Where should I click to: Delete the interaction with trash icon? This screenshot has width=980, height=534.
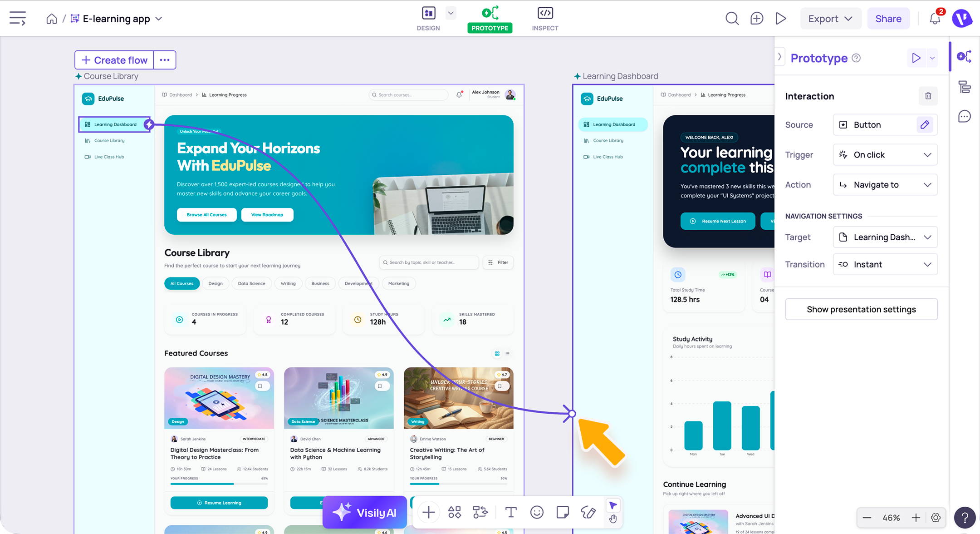click(928, 96)
